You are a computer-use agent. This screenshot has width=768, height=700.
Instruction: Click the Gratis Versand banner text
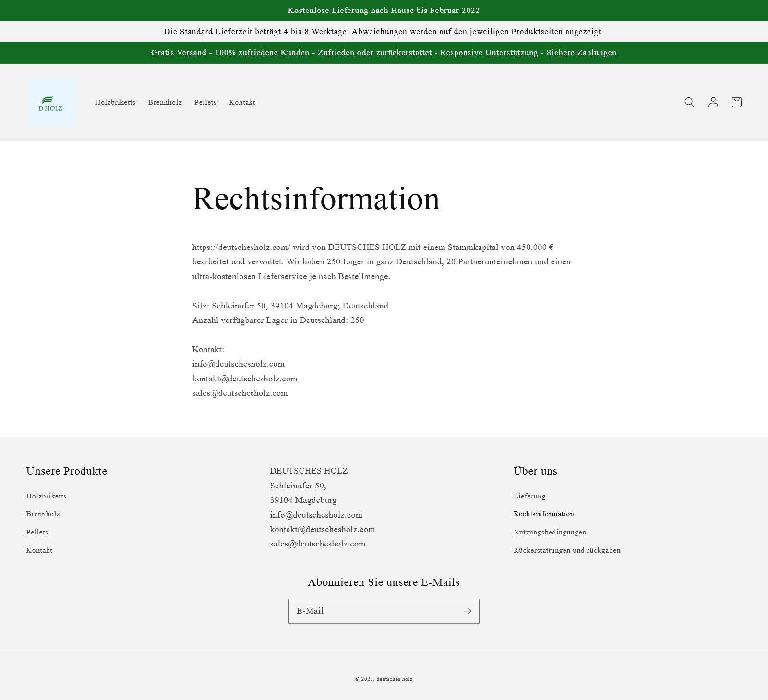(x=384, y=53)
